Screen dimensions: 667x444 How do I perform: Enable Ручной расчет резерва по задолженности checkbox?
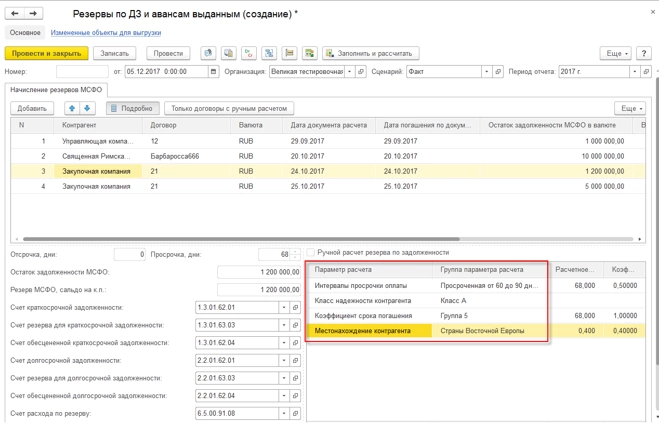tap(311, 253)
